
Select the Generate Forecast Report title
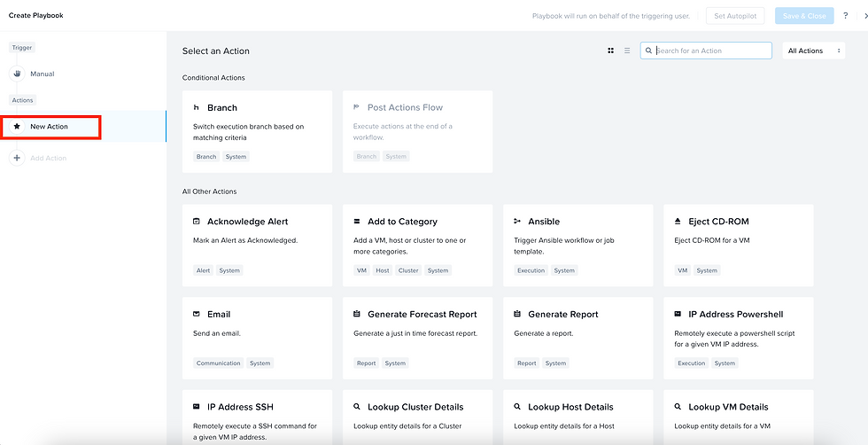tap(422, 314)
